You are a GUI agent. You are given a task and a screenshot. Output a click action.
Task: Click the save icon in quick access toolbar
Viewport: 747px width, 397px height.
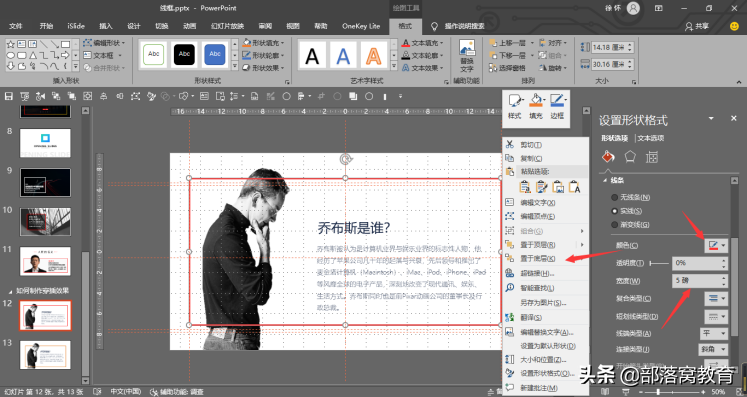(x=9, y=96)
